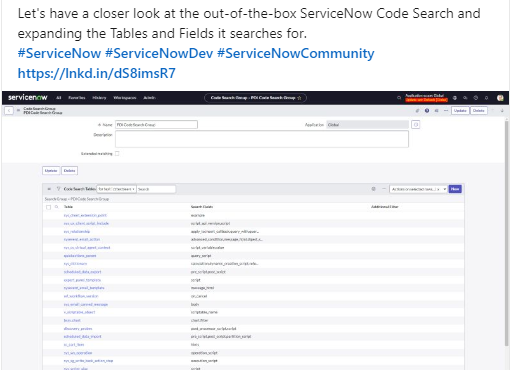Open 'Actions on selected rows' dropdown
This screenshot has height=370, width=518.
pyautogui.click(x=418, y=189)
